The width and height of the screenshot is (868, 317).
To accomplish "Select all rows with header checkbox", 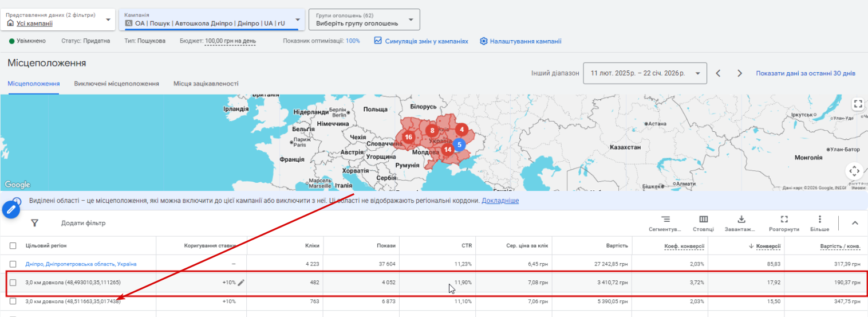I will click(13, 246).
